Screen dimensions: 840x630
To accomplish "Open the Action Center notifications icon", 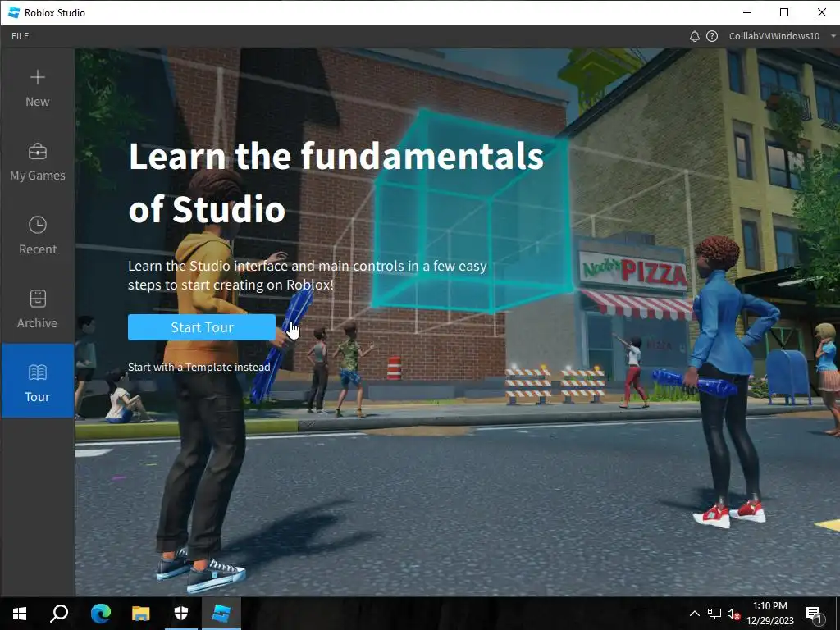I will pyautogui.click(x=814, y=614).
